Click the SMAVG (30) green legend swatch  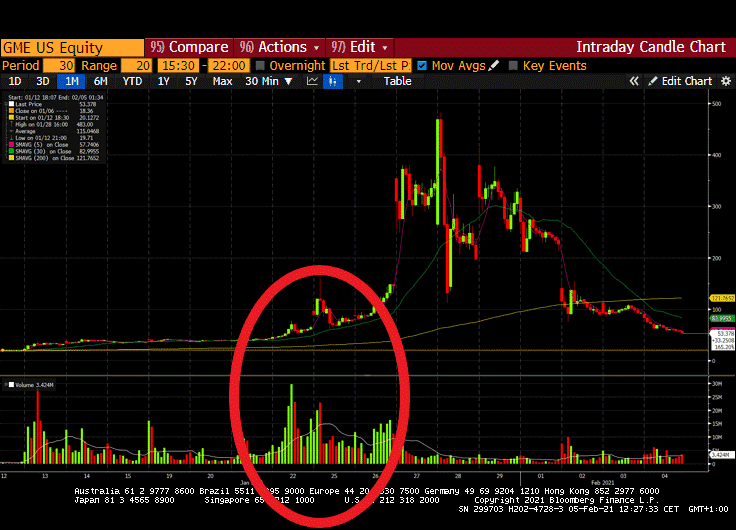11,152
